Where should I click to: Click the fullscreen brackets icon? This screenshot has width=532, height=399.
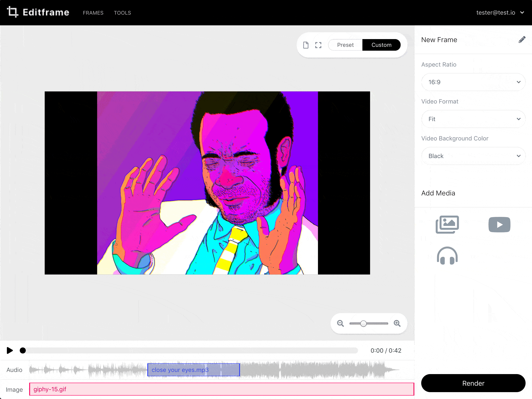tap(318, 45)
